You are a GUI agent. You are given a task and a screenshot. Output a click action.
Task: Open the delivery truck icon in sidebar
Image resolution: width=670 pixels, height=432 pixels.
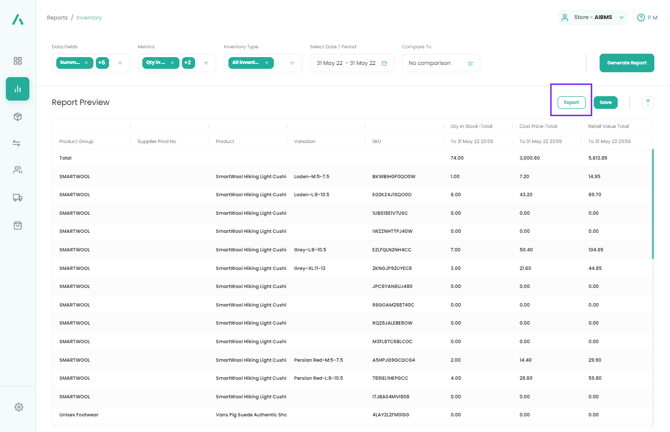point(18,198)
